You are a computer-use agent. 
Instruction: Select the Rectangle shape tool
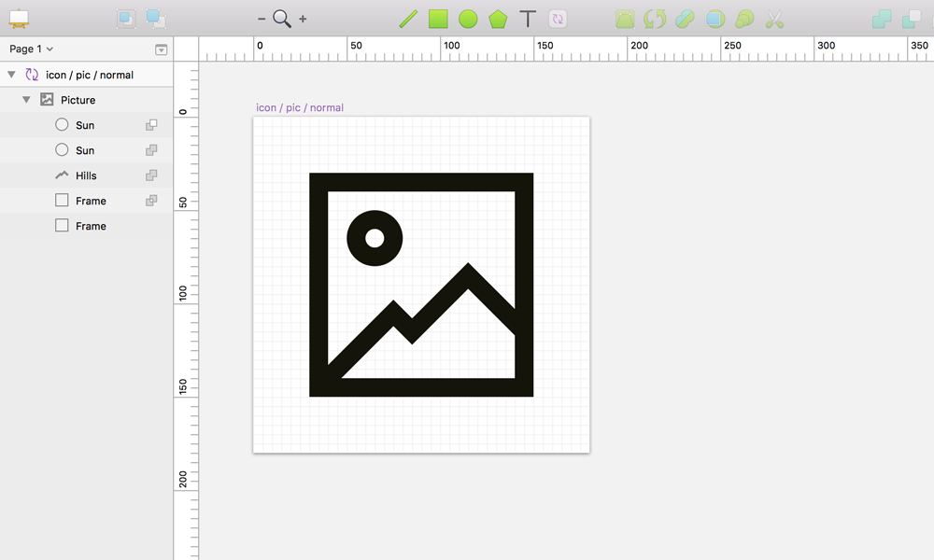point(438,19)
